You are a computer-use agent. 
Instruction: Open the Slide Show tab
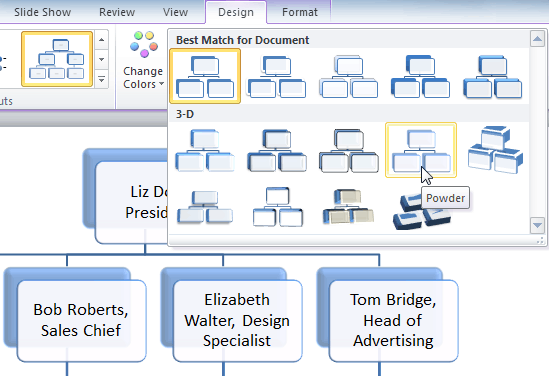[x=43, y=12]
